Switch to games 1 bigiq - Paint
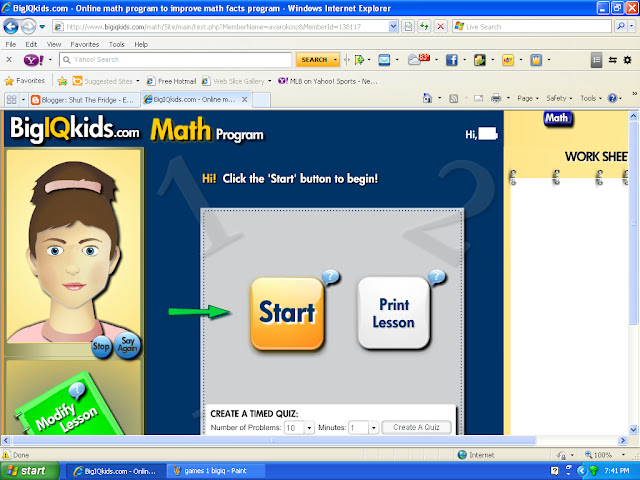This screenshot has width=640, height=480. [x=216, y=471]
